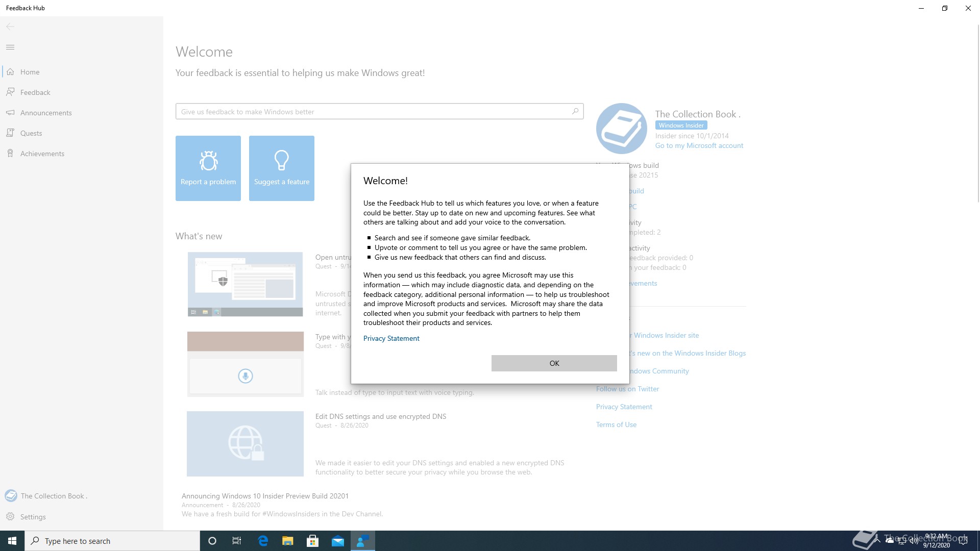Click the taskbar clock showing 9/12/2020
This screenshot has width=980, height=551.
[x=936, y=541]
